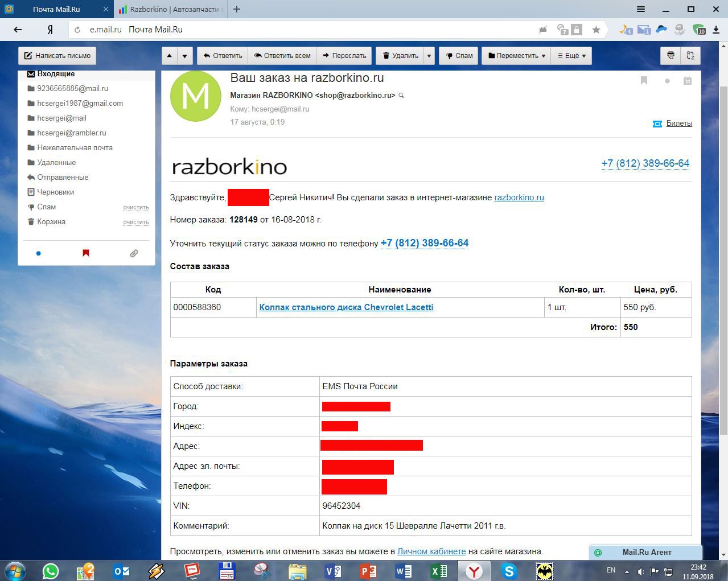The width and height of the screenshot is (728, 581).
Task: Click очистить link next to Спам
Action: [x=136, y=207]
